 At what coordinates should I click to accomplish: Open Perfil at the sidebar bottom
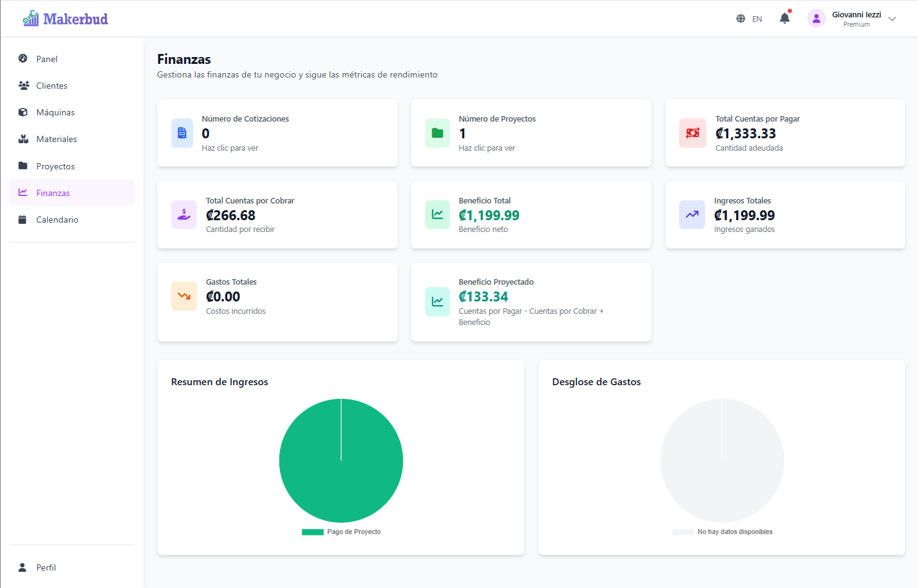click(46, 568)
